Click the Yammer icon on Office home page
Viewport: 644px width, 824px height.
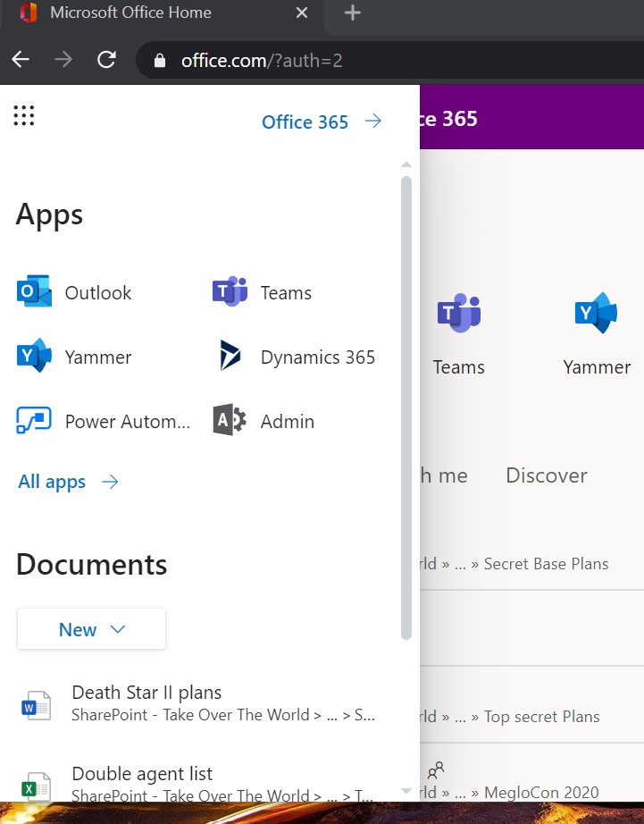click(596, 313)
